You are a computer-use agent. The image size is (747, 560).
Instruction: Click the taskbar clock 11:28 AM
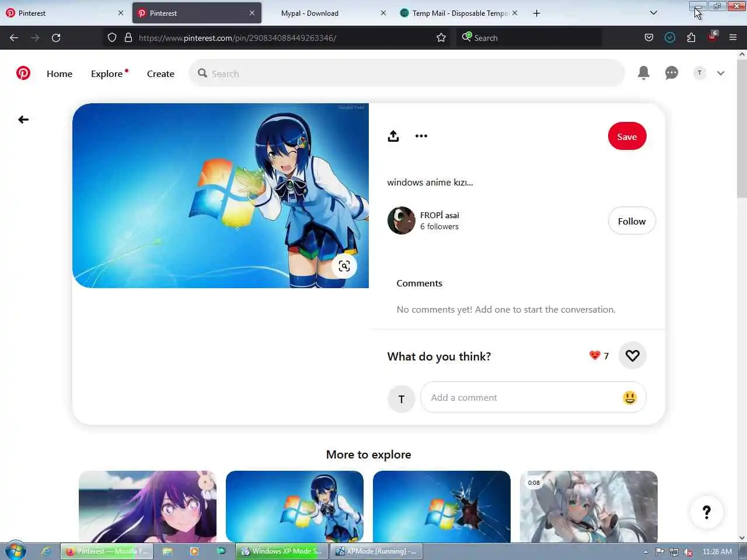click(717, 552)
